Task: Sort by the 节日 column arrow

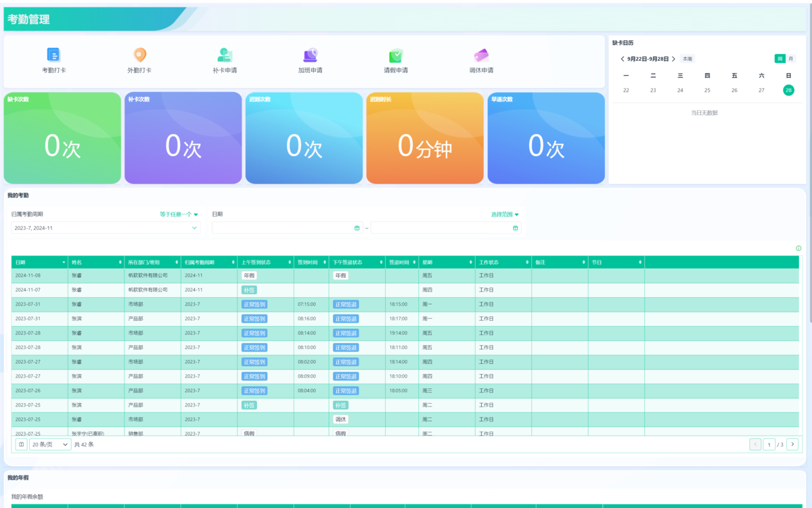Action: point(640,262)
